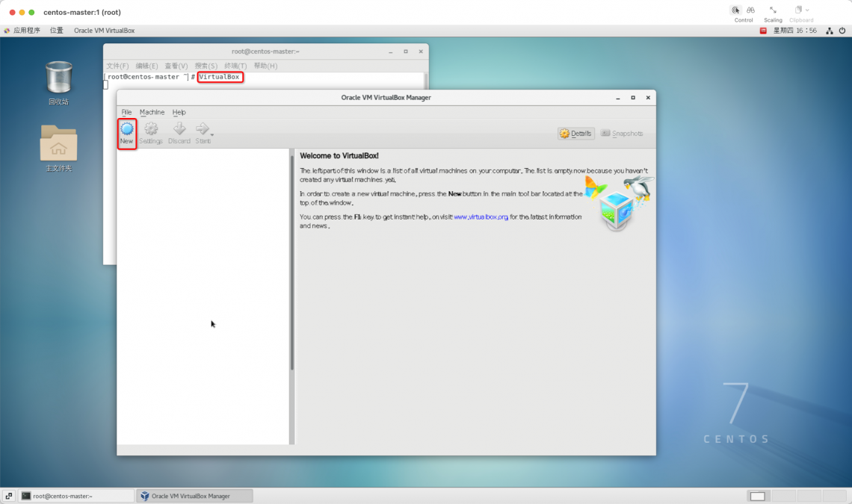
Task: Open the Help menu in VirtualBox
Action: point(179,112)
